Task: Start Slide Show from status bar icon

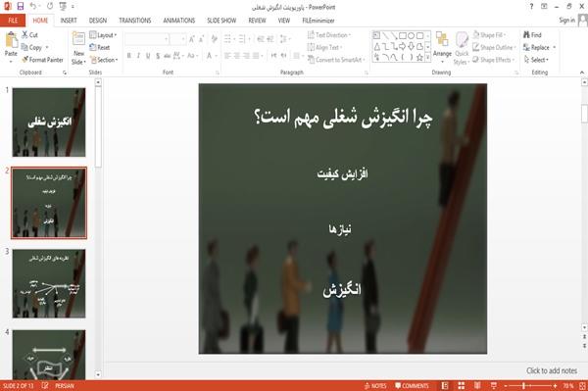Action: (x=494, y=386)
